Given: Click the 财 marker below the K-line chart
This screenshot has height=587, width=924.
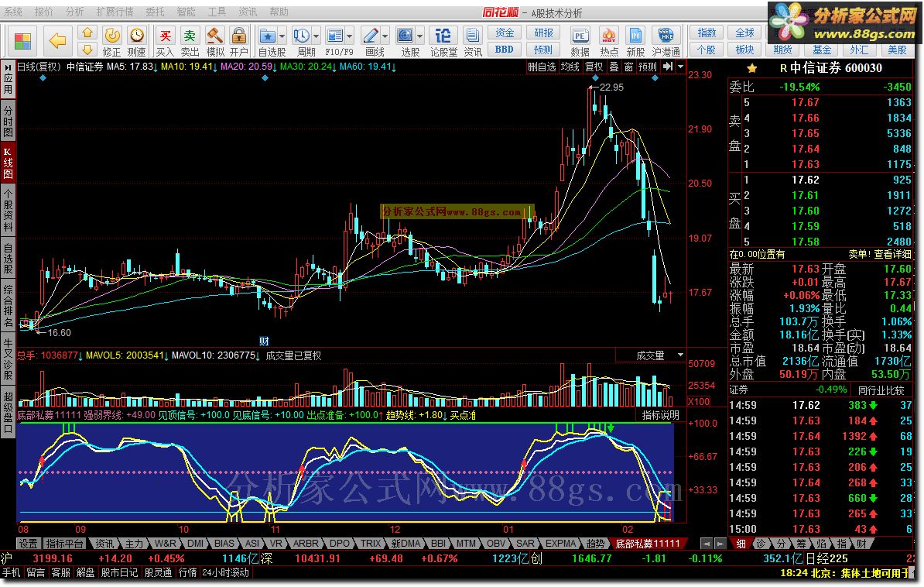Looking at the screenshot, I should tap(264, 341).
